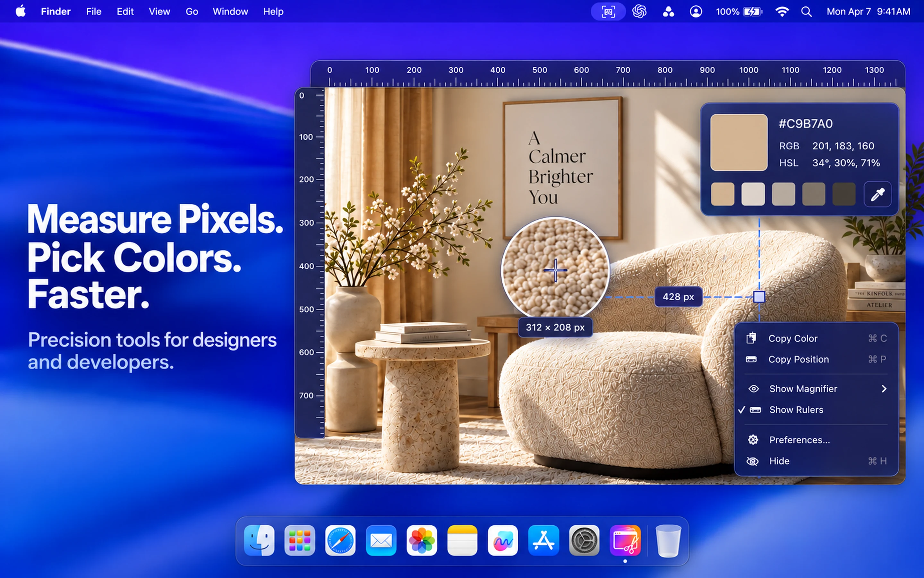The width and height of the screenshot is (924, 578).
Task: Open the ChatGPT menu bar icon
Action: pyautogui.click(x=639, y=12)
